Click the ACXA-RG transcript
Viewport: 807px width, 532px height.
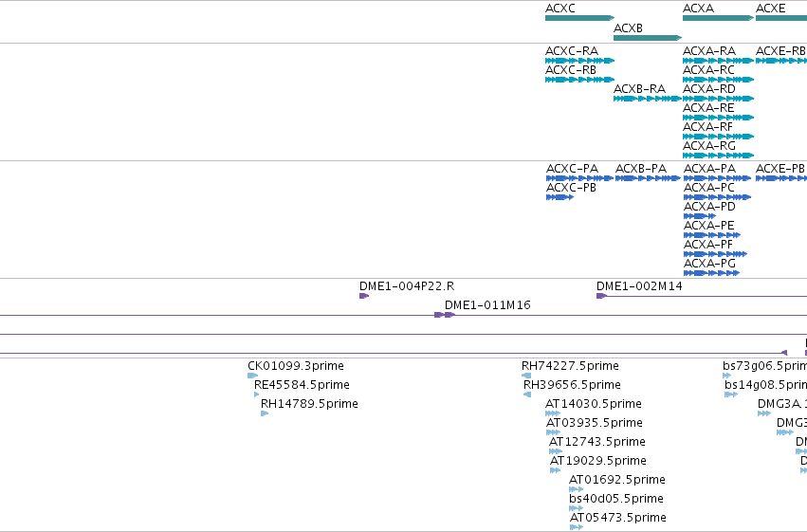[x=718, y=156]
